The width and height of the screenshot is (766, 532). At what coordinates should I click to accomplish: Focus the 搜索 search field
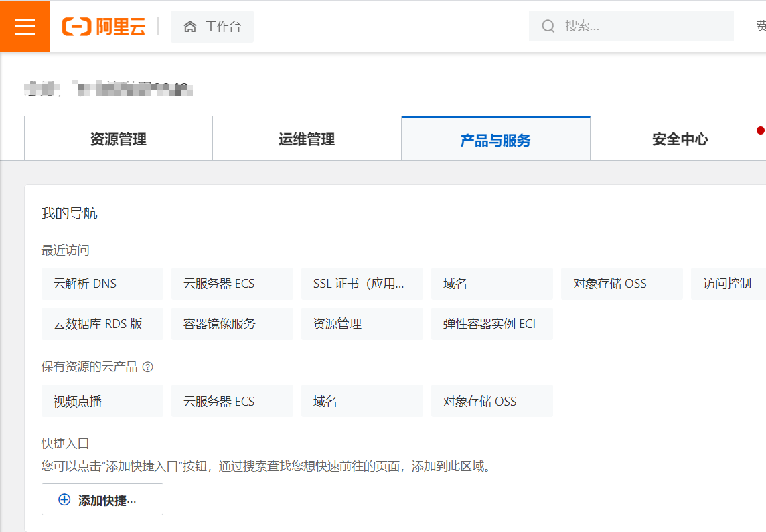pos(631,26)
